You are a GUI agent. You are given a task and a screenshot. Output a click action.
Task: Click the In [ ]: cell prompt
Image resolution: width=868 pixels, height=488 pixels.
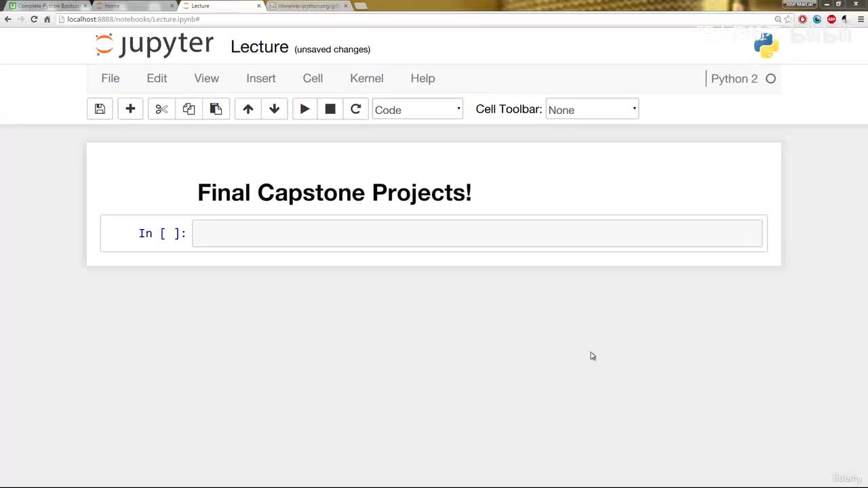[x=162, y=233]
